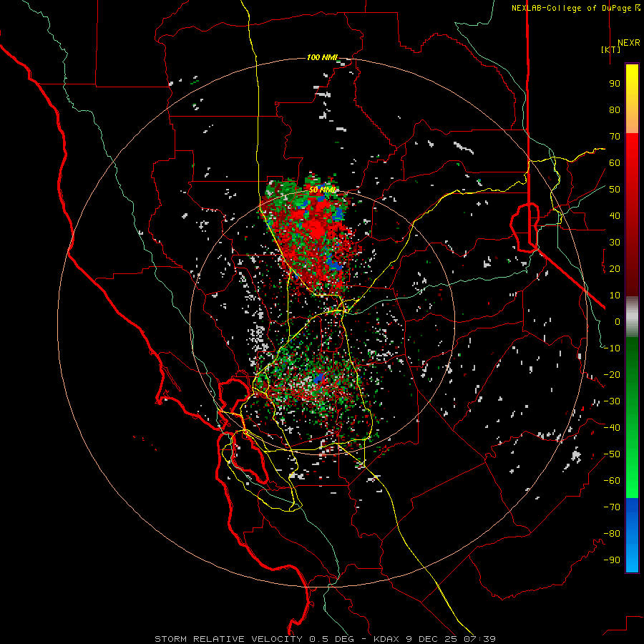Click the 90 value on velocity scale
The height and width of the screenshot is (644, 644).
pyautogui.click(x=615, y=84)
